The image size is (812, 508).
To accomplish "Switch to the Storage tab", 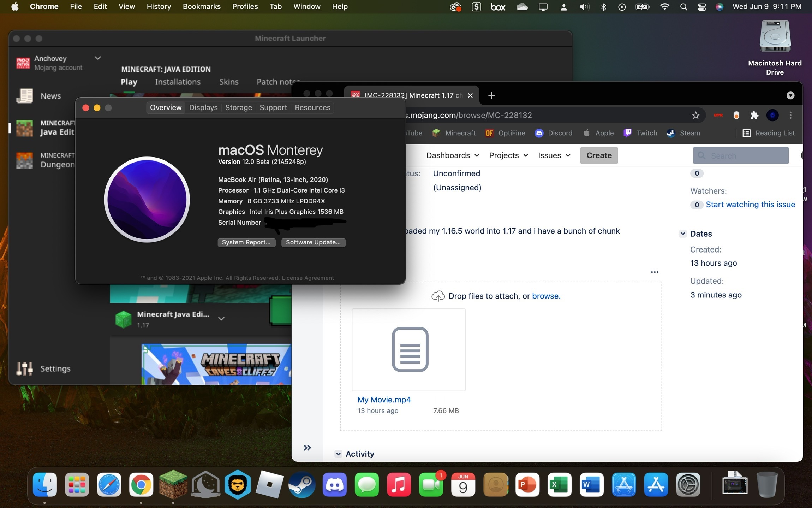I will pyautogui.click(x=238, y=107).
